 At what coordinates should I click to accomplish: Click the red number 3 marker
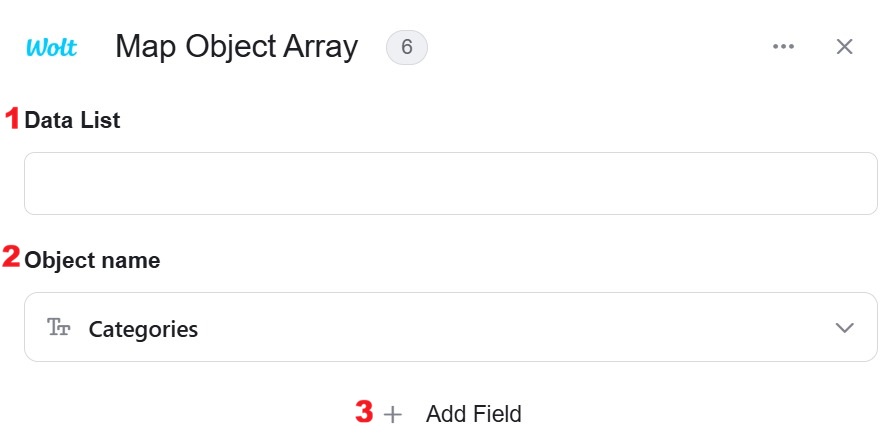(x=365, y=412)
